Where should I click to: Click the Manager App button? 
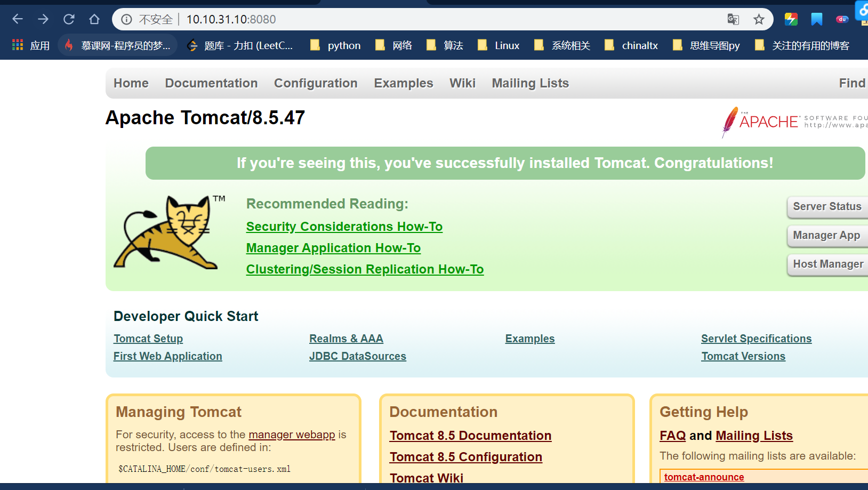point(827,236)
